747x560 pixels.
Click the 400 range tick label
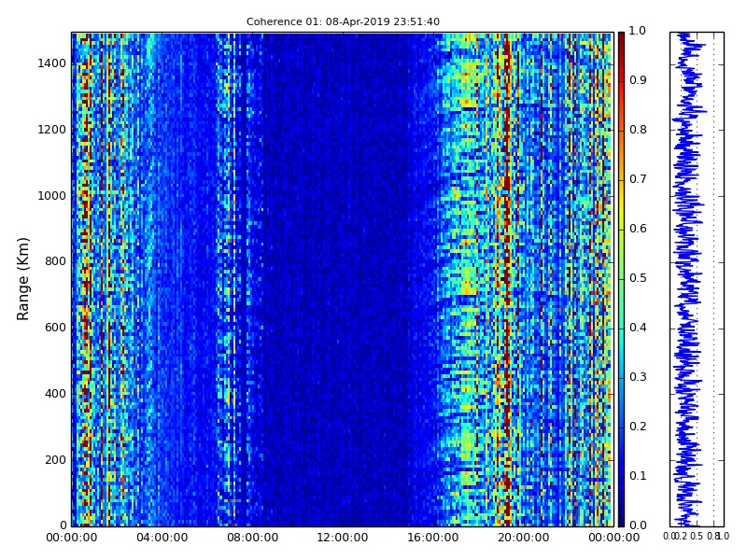pos(55,394)
